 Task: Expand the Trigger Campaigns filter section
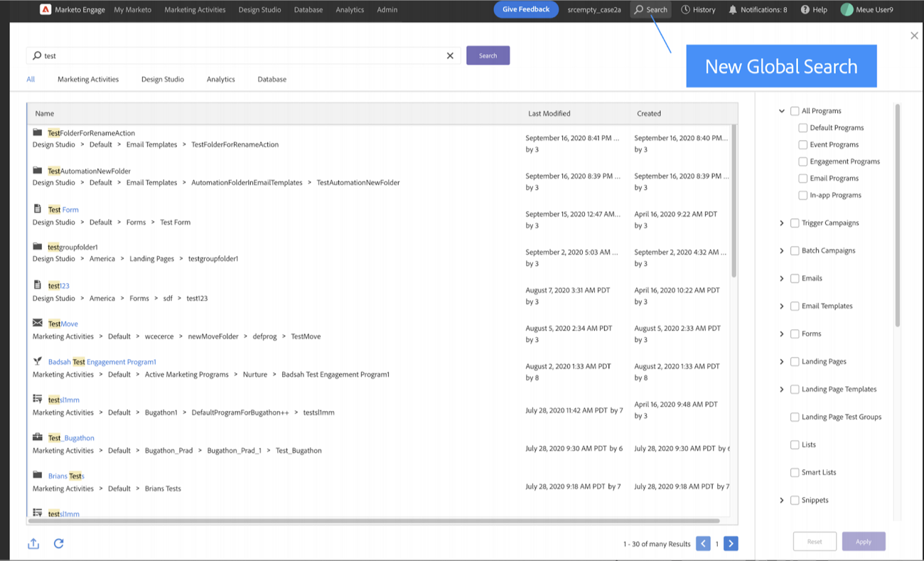point(781,223)
